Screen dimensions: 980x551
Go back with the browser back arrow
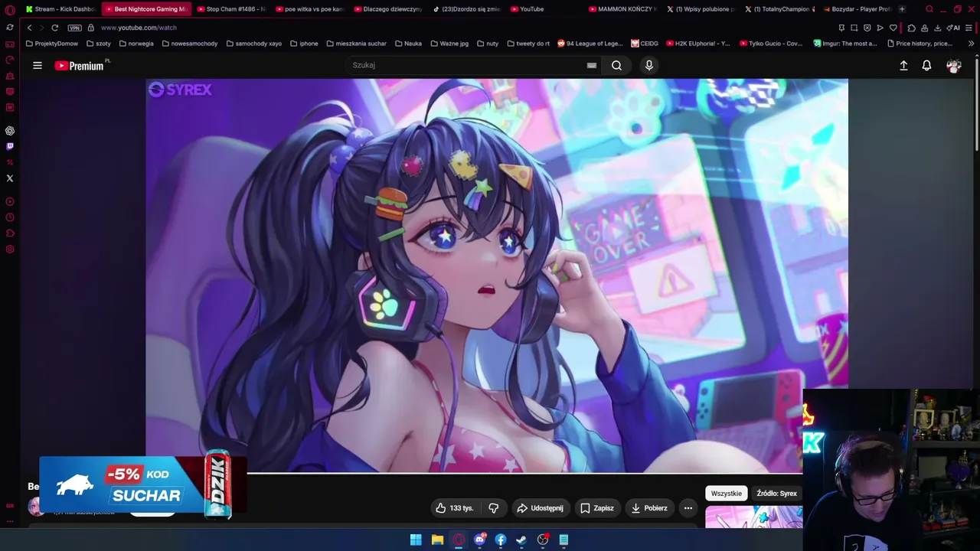29,28
